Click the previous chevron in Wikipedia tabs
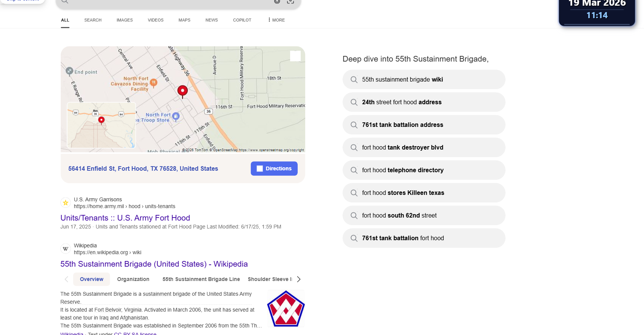Screen dimensions: 644x335 tap(66, 279)
